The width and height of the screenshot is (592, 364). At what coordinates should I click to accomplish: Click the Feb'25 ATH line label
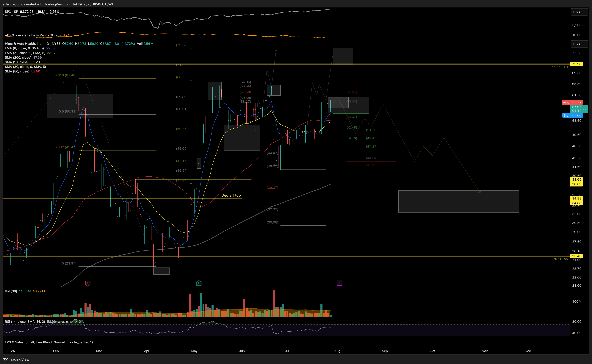pos(558,67)
